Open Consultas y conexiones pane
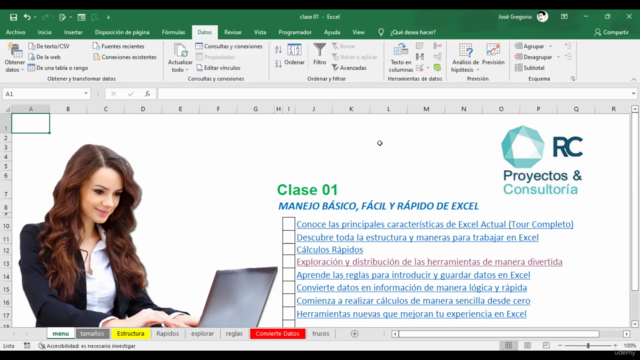The image size is (640, 360). (229, 46)
